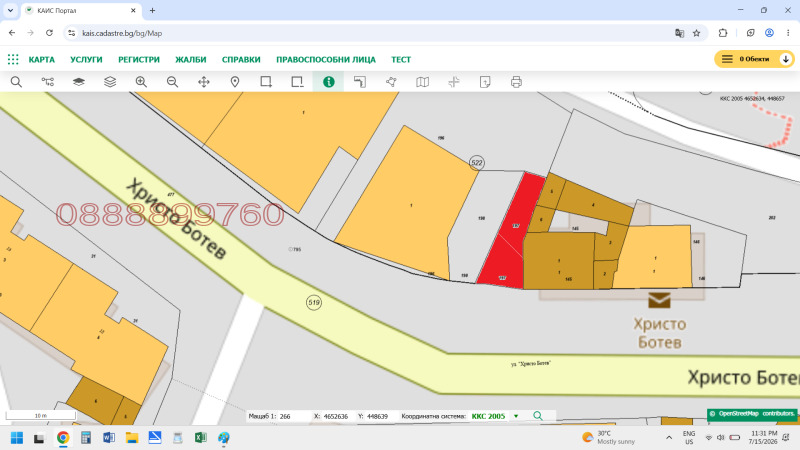Open File Explorer from the taskbar
The width and height of the screenshot is (800, 450).
pyautogui.click(x=132, y=438)
